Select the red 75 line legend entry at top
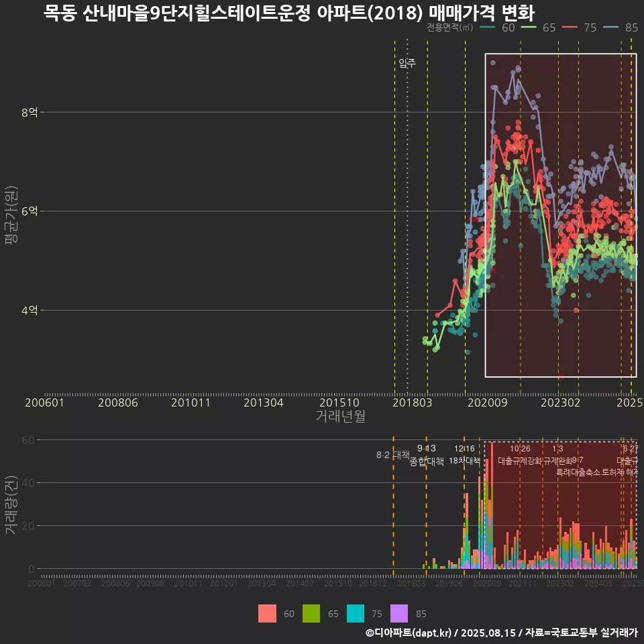644x644 pixels. (x=580, y=28)
